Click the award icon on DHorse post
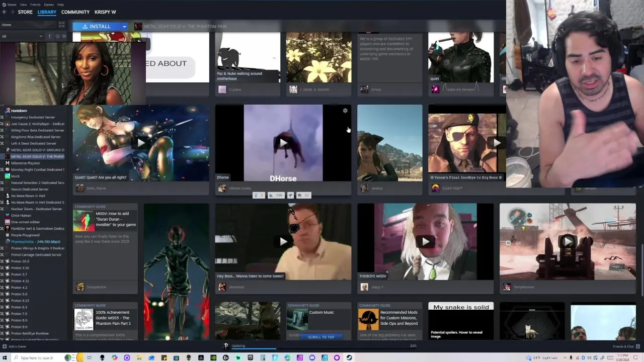 coord(258,195)
